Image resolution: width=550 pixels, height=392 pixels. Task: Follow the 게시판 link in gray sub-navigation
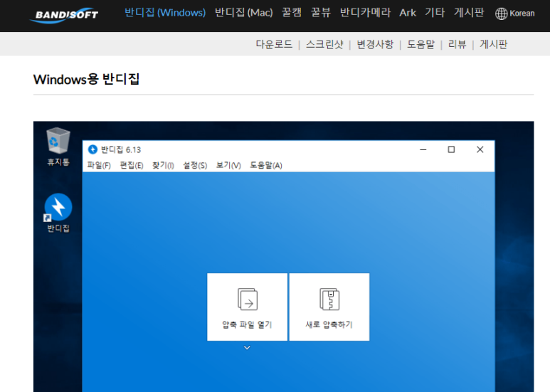pyautogui.click(x=494, y=44)
